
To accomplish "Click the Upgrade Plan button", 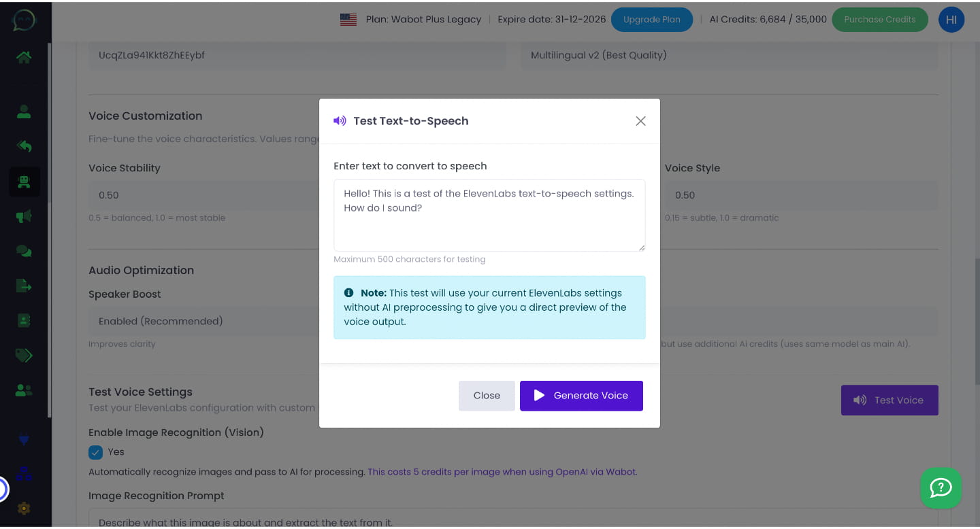I will 651,20.
